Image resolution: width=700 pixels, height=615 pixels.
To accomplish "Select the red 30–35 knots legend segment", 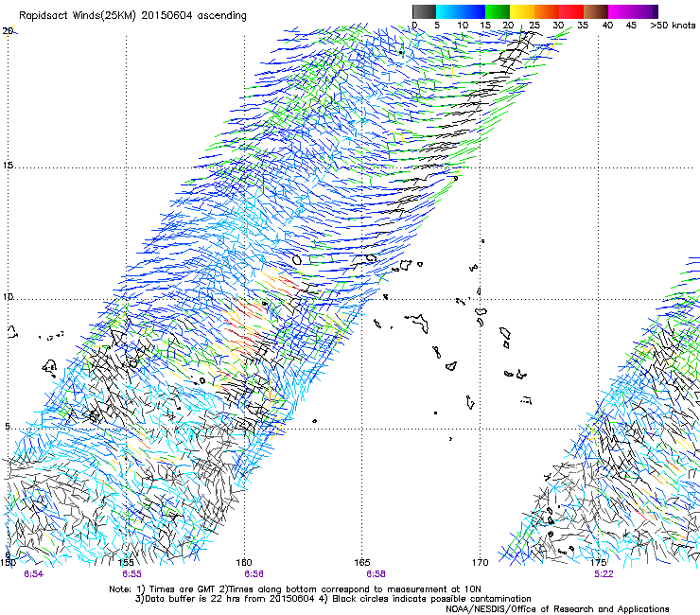I will (571, 11).
